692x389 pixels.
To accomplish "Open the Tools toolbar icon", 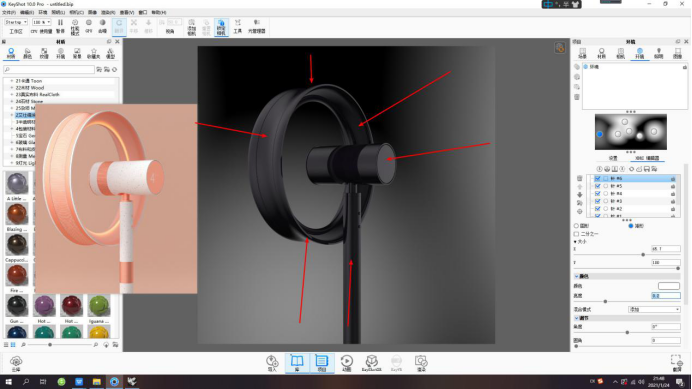I will (237, 23).
